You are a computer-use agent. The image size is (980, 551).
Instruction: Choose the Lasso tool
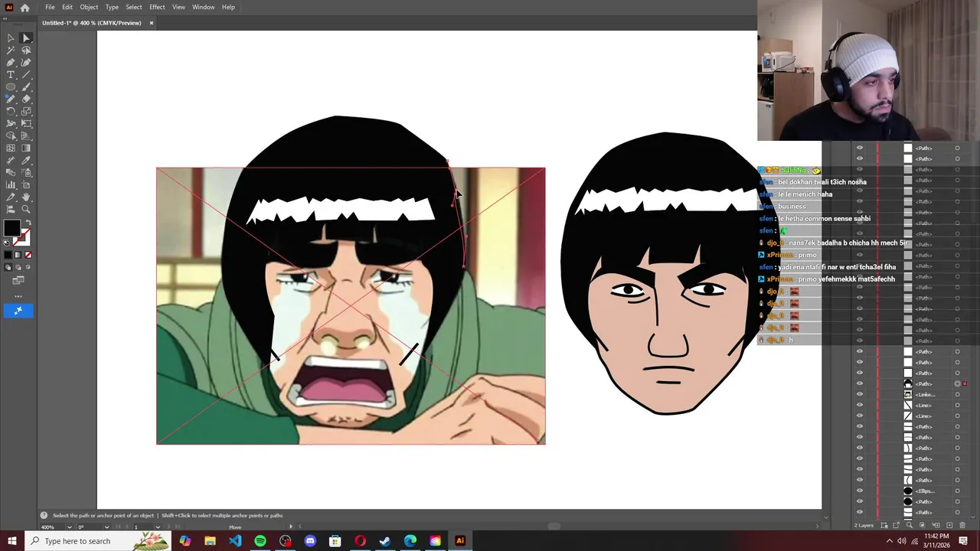[x=26, y=50]
